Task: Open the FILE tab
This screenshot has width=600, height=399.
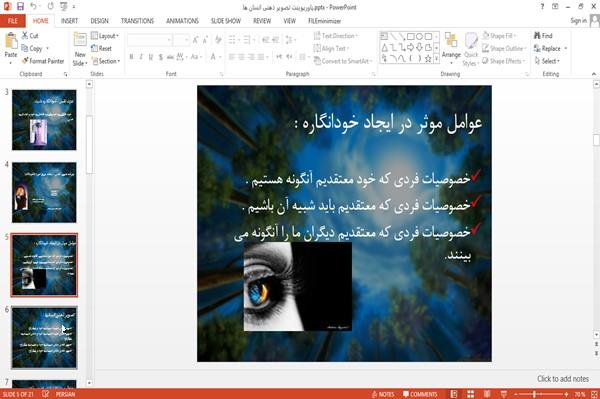Action: click(13, 21)
